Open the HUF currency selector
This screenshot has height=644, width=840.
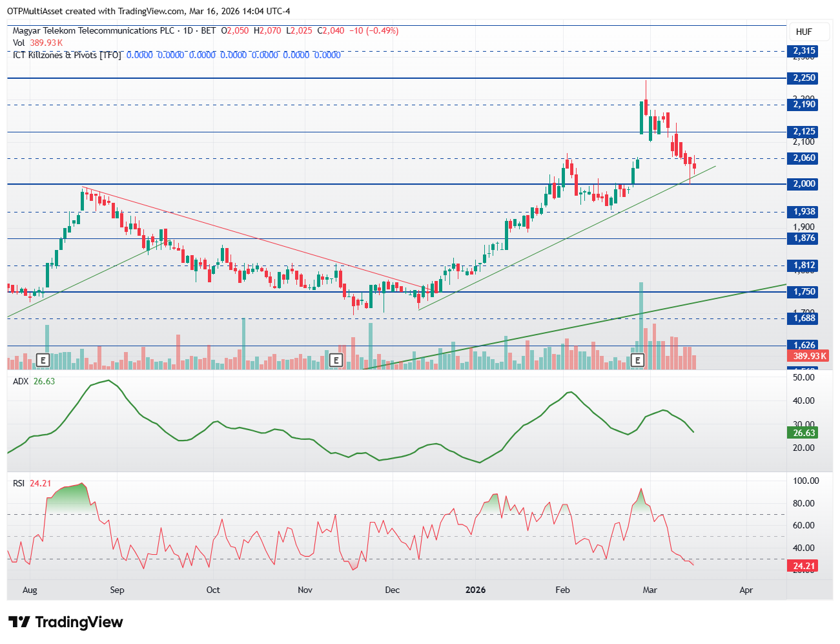pos(804,32)
